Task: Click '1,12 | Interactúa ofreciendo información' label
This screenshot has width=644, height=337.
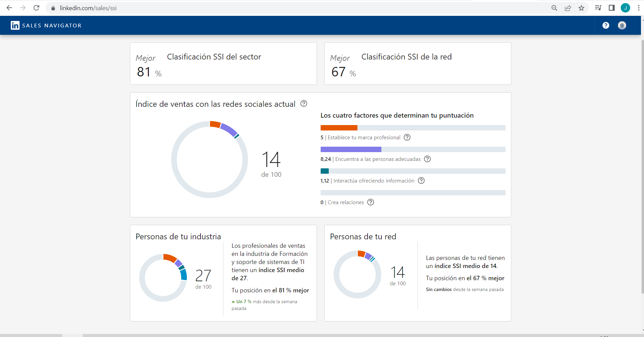Action: [367, 181]
